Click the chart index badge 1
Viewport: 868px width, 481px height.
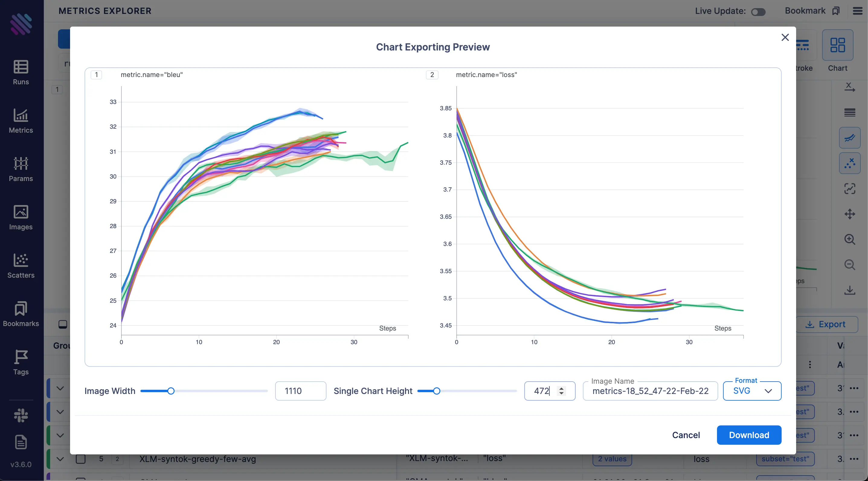(x=96, y=75)
